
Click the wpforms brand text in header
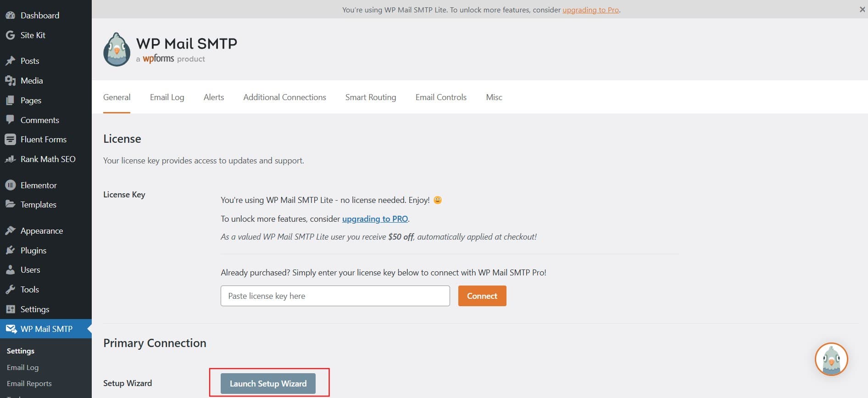point(158,59)
